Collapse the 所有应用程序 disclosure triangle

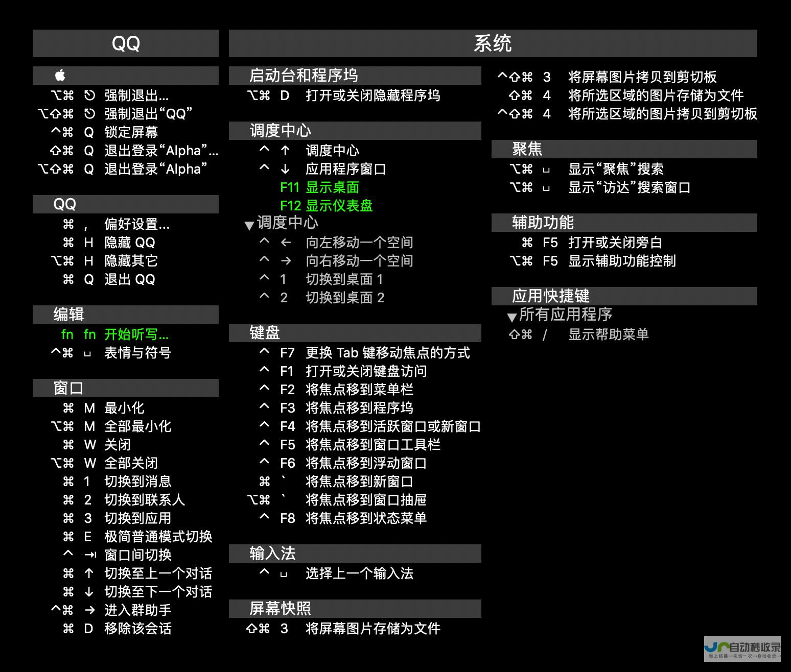[511, 317]
